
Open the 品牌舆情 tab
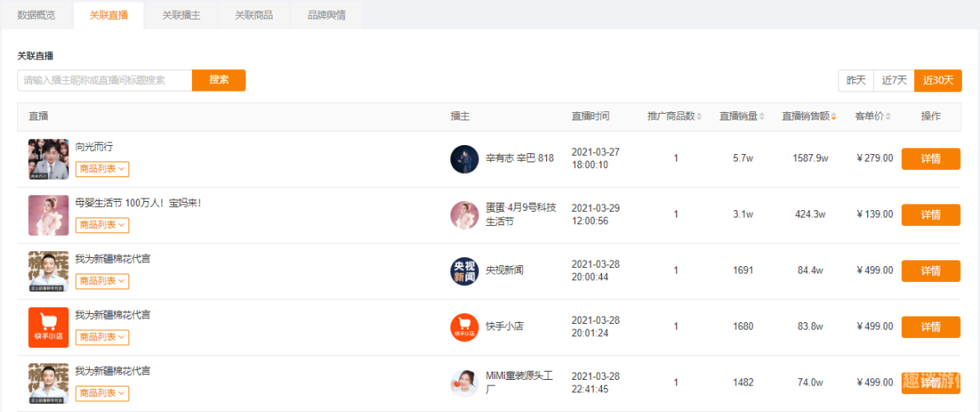click(x=326, y=16)
